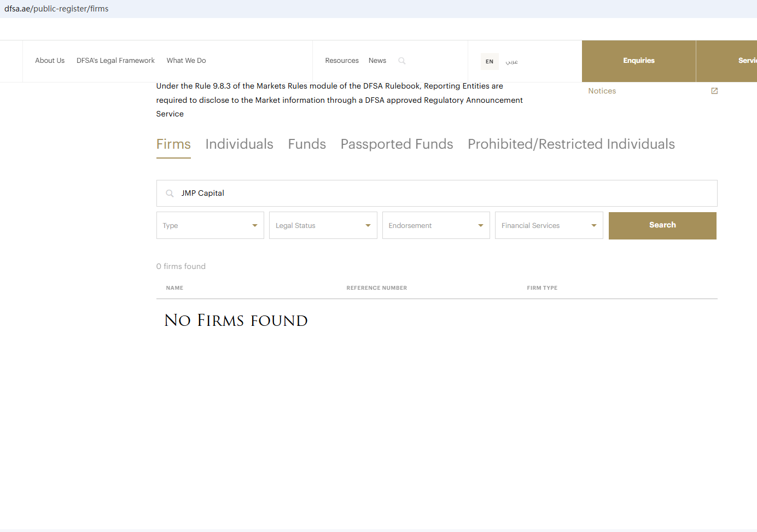Click the search magnifier icon in navigation bar
The height and width of the screenshot is (532, 757).
402,61
